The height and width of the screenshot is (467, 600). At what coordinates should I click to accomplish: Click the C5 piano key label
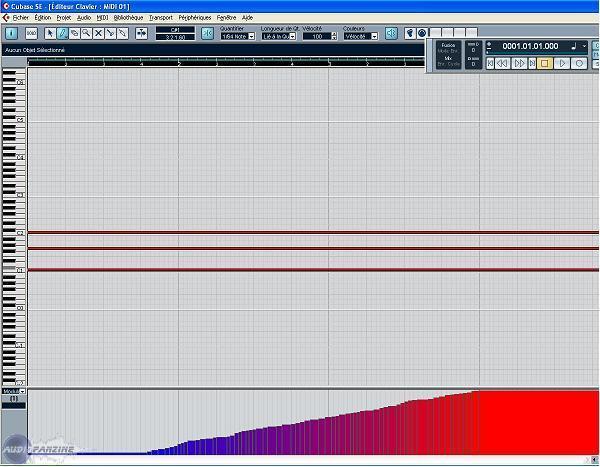coord(21,120)
